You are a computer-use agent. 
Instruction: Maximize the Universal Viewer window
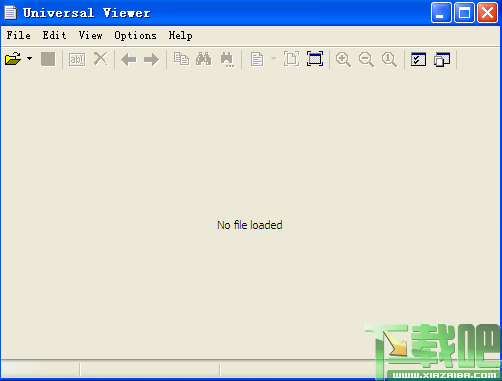464,13
